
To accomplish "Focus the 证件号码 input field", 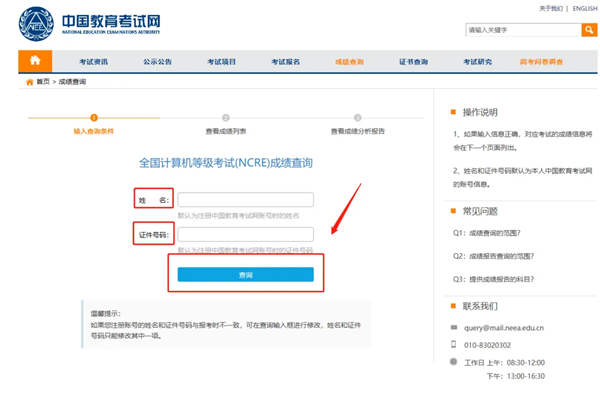I will point(246,234).
